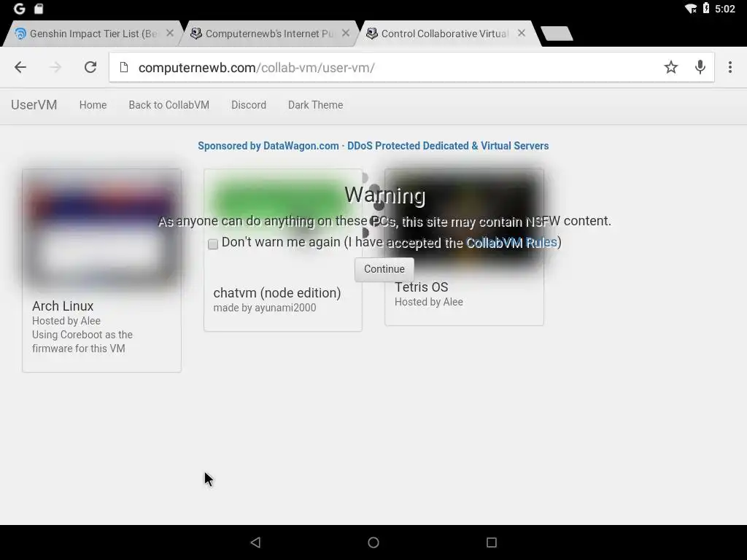Tap the Google G status icon
The width and height of the screenshot is (747, 560).
20,9
